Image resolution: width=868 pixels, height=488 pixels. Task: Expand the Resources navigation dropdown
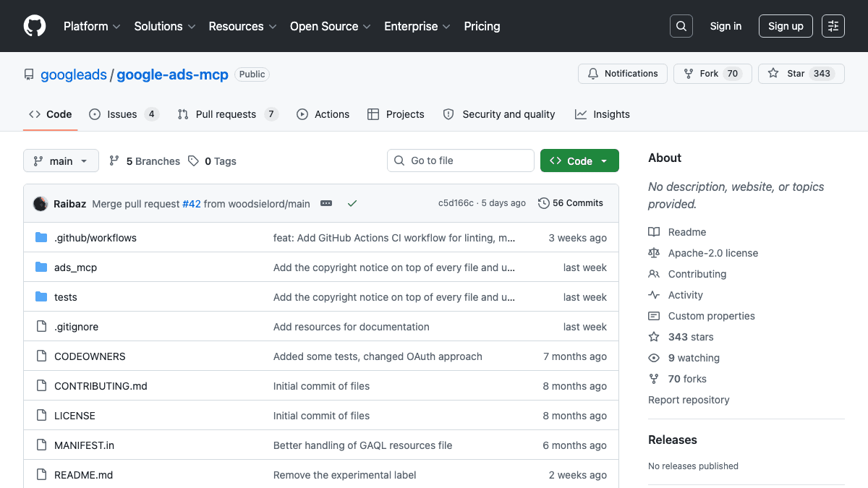pyautogui.click(x=242, y=26)
